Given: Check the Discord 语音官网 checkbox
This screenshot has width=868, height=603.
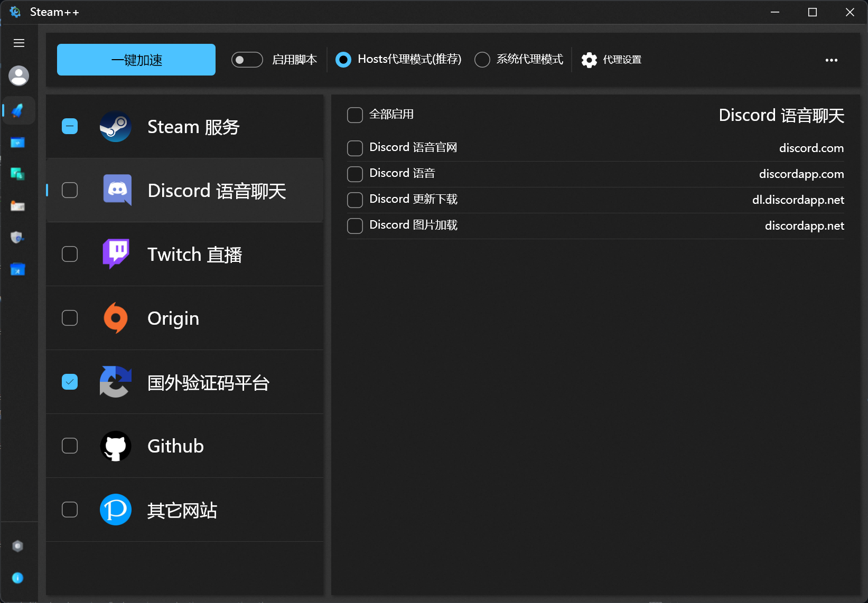Looking at the screenshot, I should coord(355,148).
